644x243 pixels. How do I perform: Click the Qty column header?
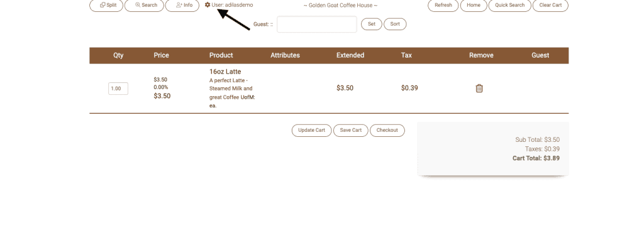point(118,55)
